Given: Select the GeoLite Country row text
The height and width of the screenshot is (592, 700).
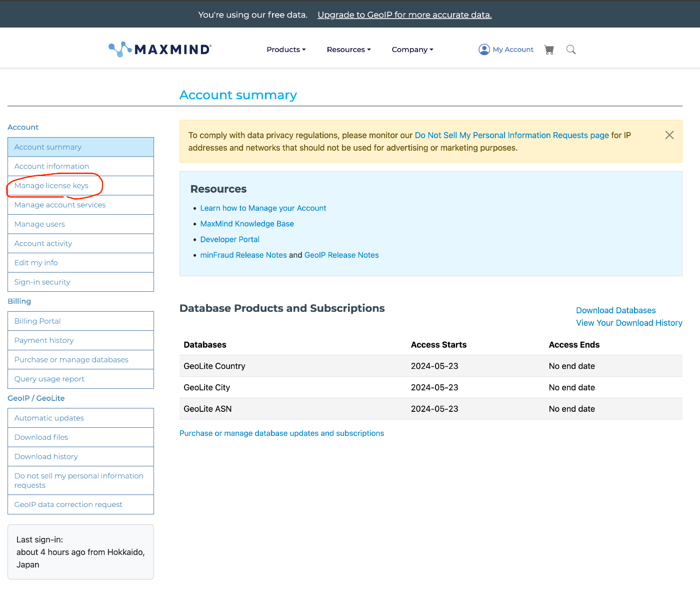Looking at the screenshot, I should (x=214, y=366).
